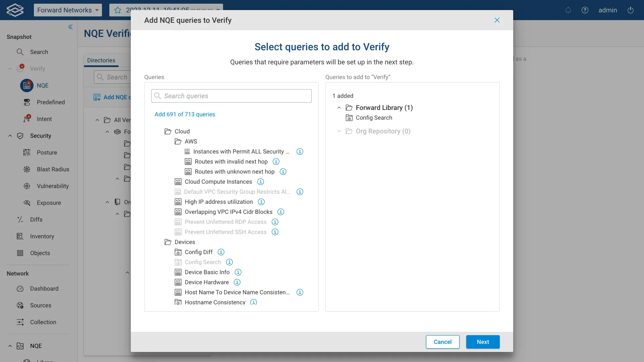Focus the directories Search field behind dialog
This screenshot has width=644, height=362.
pyautogui.click(x=112, y=77)
